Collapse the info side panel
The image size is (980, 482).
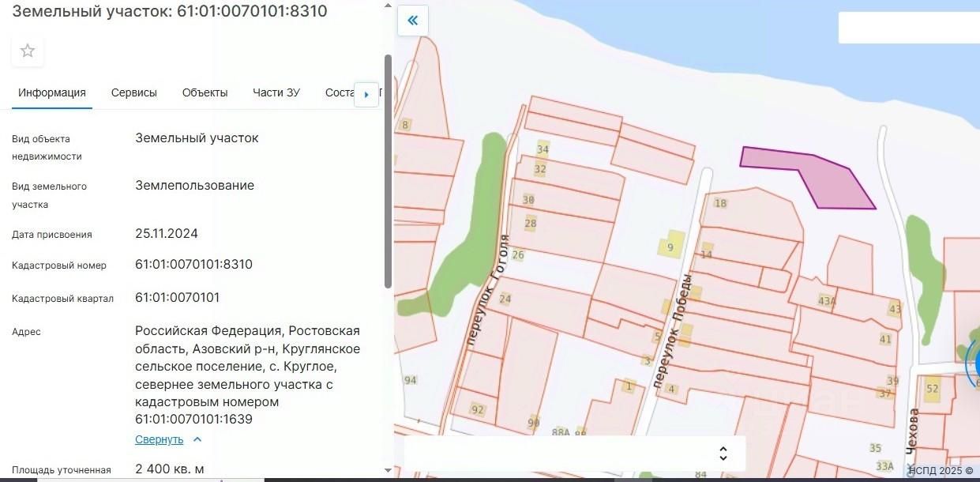tap(412, 21)
